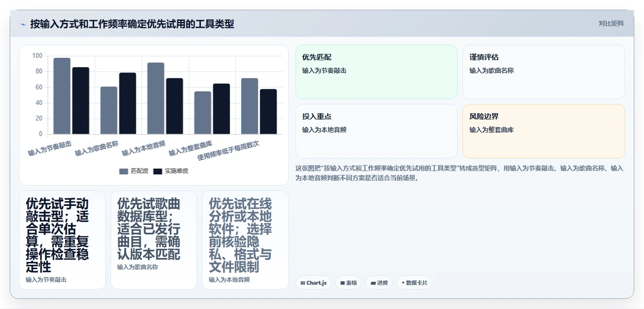The height and width of the screenshot is (309, 644).
Task: Click the y-axis value 20
Action: tap(39, 119)
